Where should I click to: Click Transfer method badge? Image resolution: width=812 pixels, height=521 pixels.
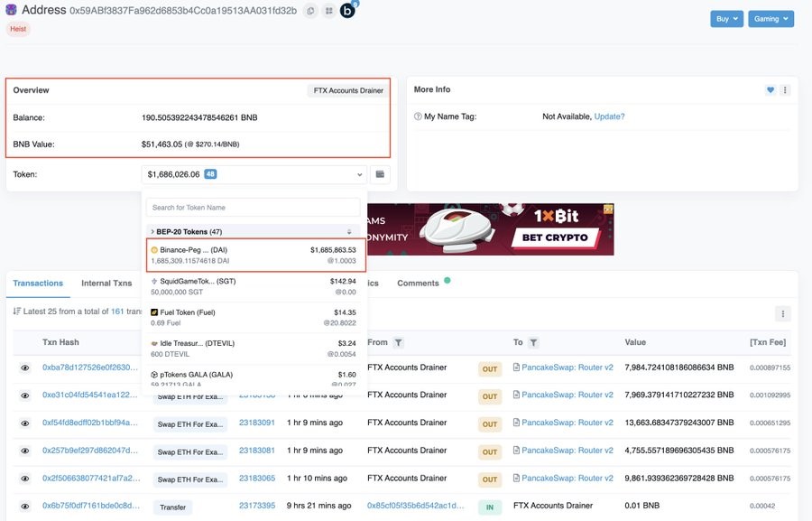[172, 507]
